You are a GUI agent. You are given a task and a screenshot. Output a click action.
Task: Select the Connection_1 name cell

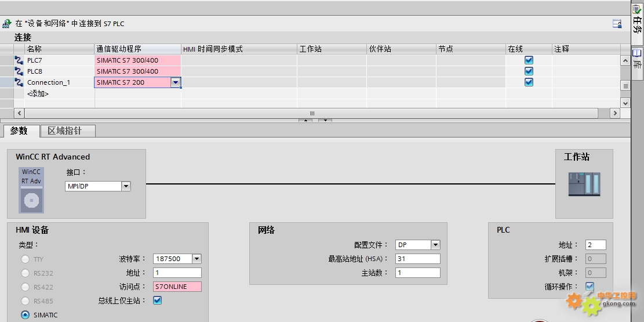pos(60,82)
